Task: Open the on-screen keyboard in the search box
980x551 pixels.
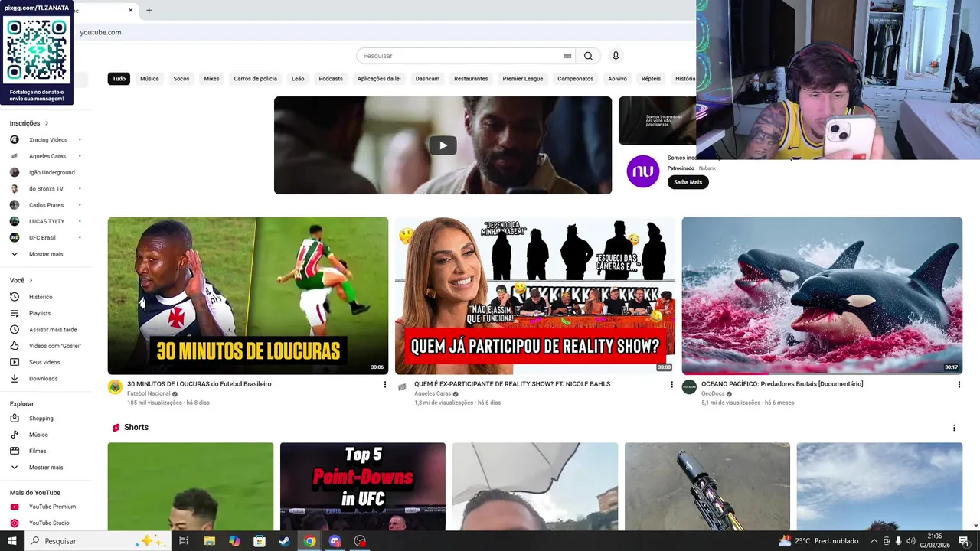Action: pos(567,56)
